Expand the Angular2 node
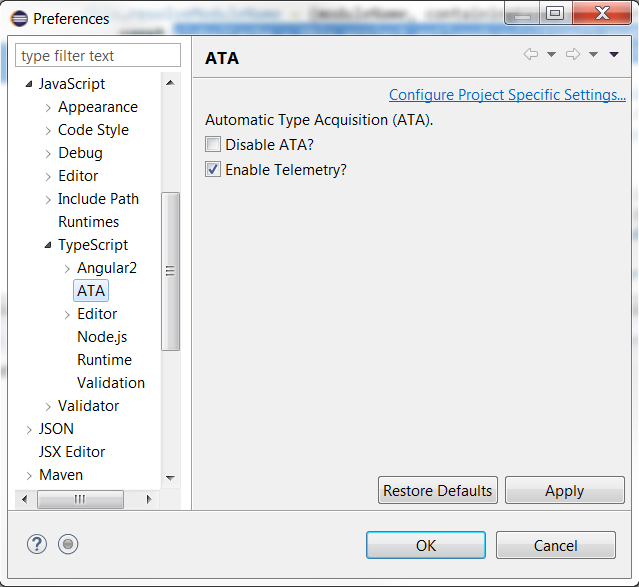The width and height of the screenshot is (639, 587). click(67, 269)
